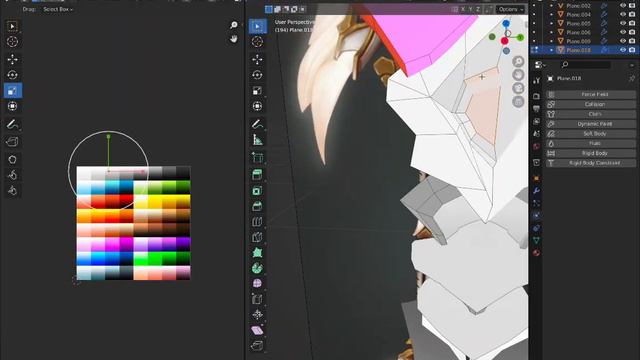
Task: Select the UV Grab sculpt tool
Action: pyautogui.click(x=12, y=159)
